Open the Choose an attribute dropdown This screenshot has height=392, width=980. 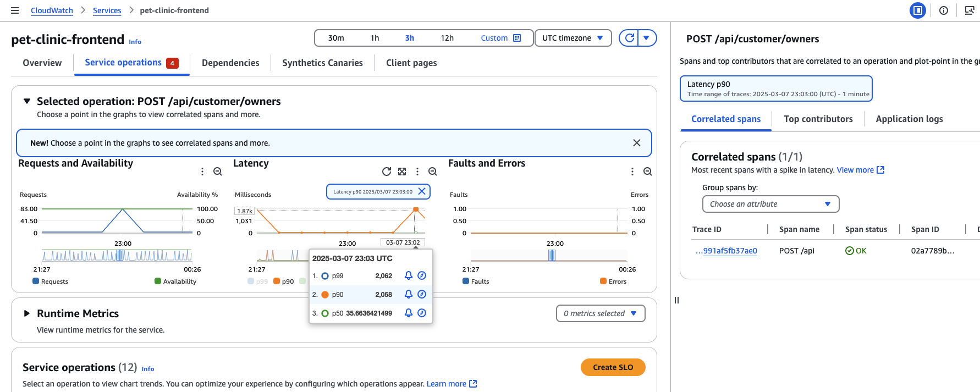pyautogui.click(x=770, y=204)
